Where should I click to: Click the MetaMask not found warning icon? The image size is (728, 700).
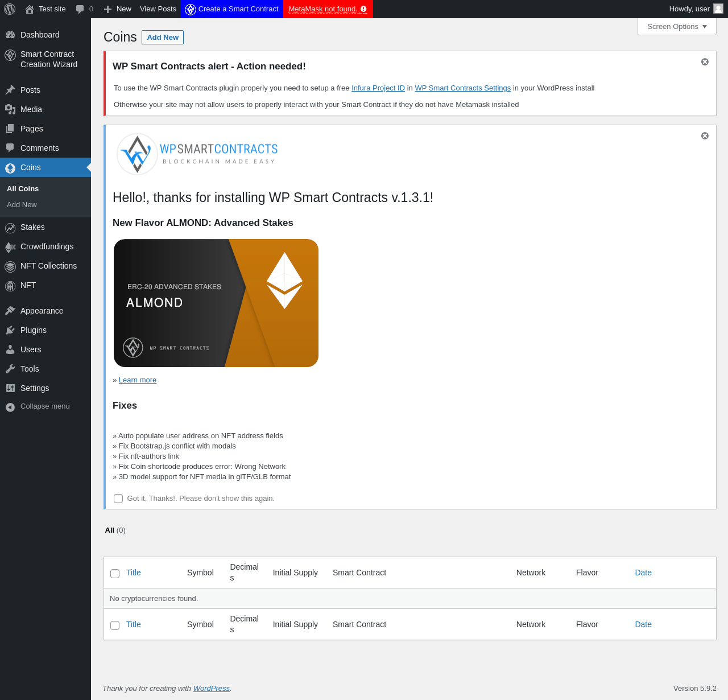tap(363, 9)
